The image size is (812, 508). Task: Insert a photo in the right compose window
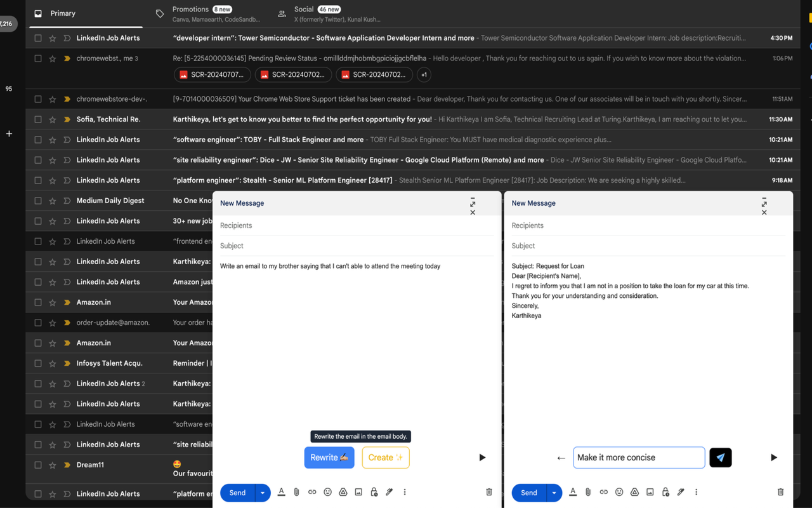point(650,492)
